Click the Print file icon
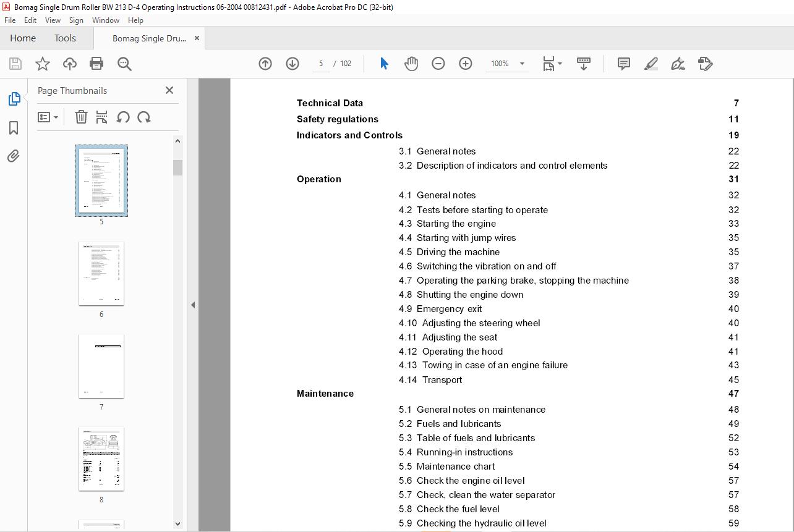Image resolution: width=794 pixels, height=532 pixels. (96, 64)
